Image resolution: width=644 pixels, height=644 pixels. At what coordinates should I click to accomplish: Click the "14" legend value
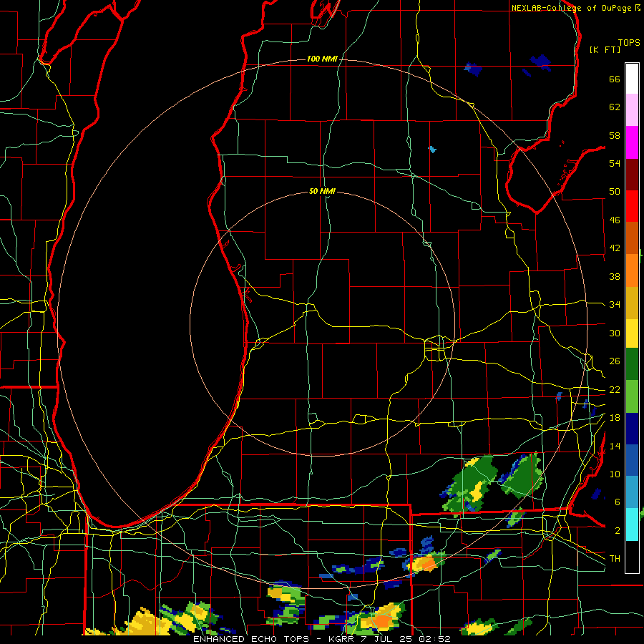[x=615, y=447]
